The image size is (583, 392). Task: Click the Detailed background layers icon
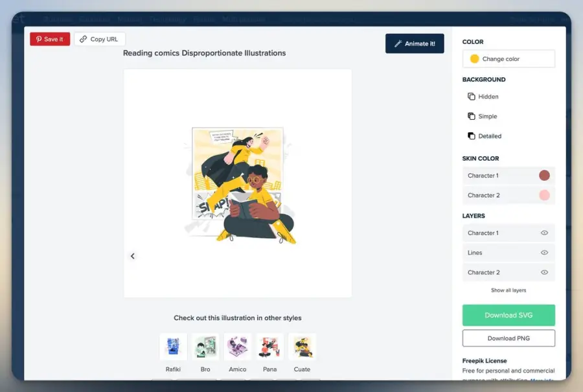(471, 136)
